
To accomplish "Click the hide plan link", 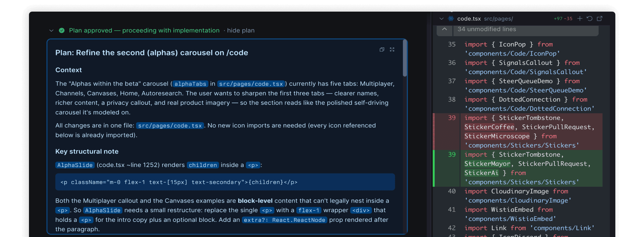I will pos(241,30).
